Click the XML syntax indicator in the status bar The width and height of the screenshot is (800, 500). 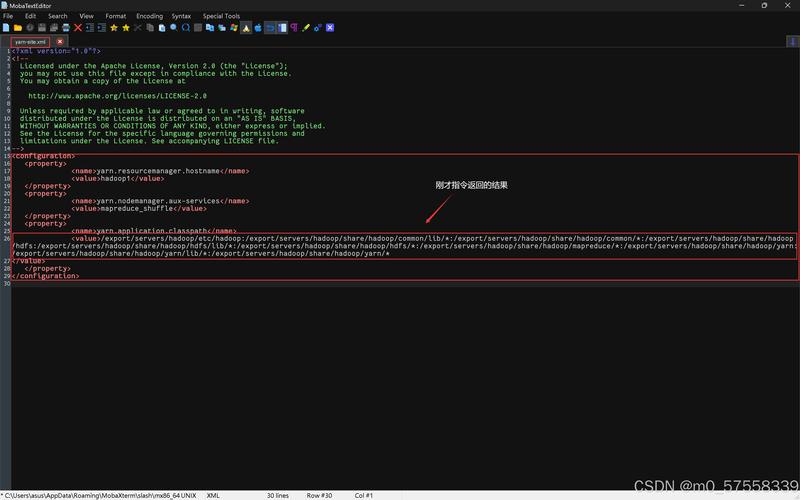pos(213,495)
